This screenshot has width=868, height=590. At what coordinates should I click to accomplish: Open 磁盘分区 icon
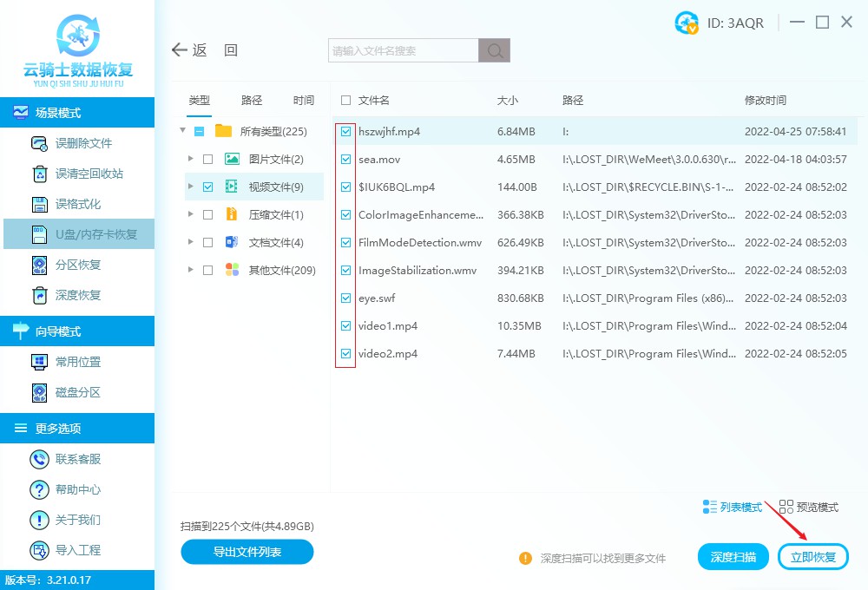pos(39,392)
